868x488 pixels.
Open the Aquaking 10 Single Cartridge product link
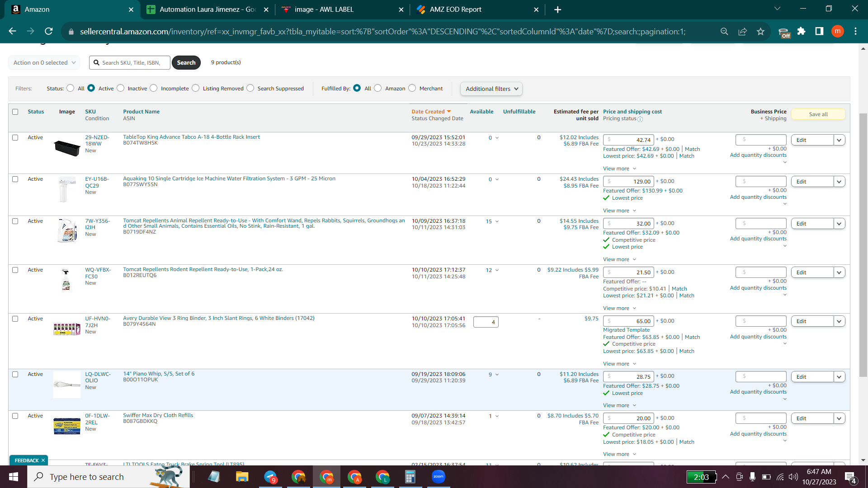(x=229, y=178)
